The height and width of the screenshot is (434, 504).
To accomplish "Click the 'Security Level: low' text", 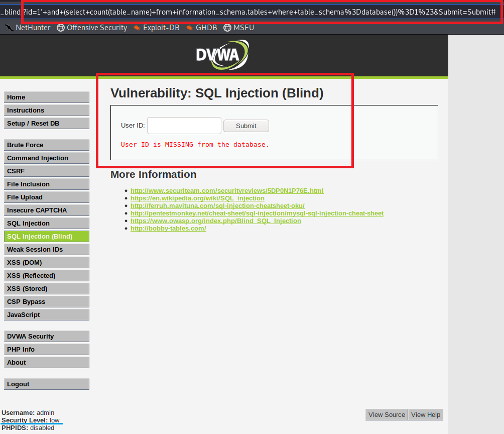I will click(31, 420).
